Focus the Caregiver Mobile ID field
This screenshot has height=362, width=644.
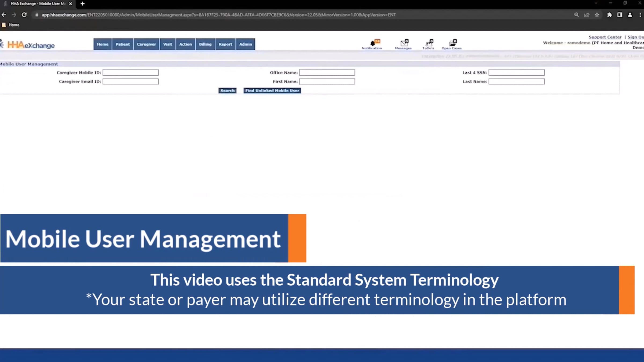coord(130,72)
